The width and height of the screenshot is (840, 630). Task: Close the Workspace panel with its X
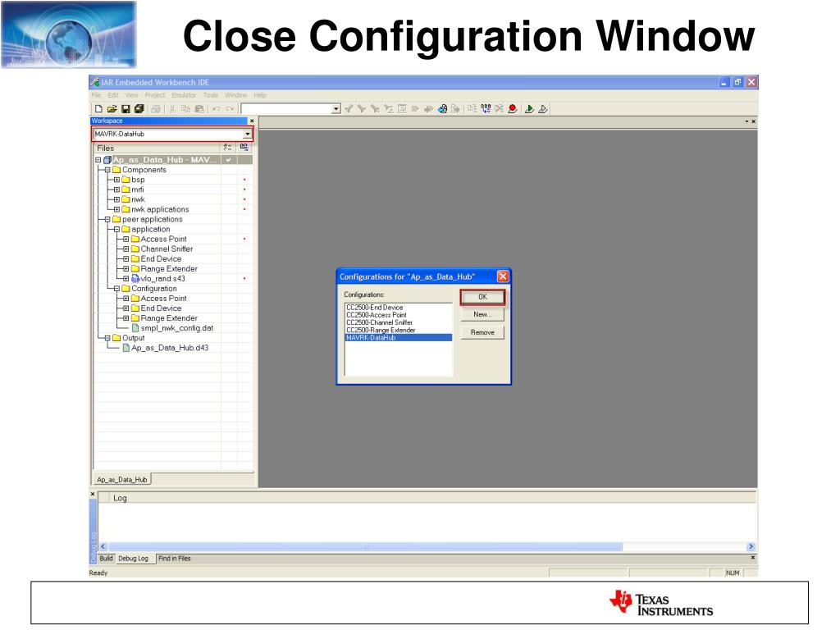tap(252, 121)
